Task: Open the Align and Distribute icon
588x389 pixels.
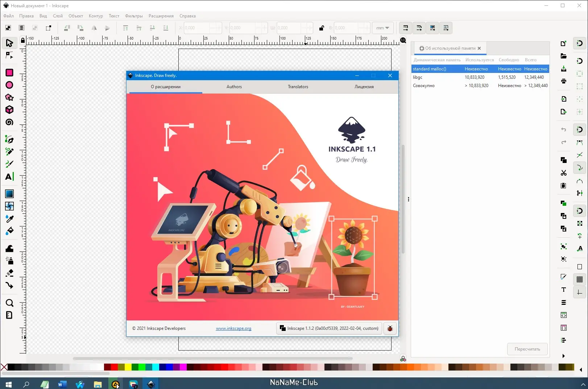Action: (563, 340)
